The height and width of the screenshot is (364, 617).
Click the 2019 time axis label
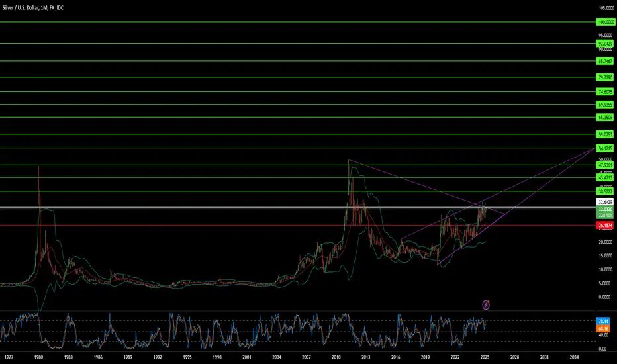[x=426, y=357]
